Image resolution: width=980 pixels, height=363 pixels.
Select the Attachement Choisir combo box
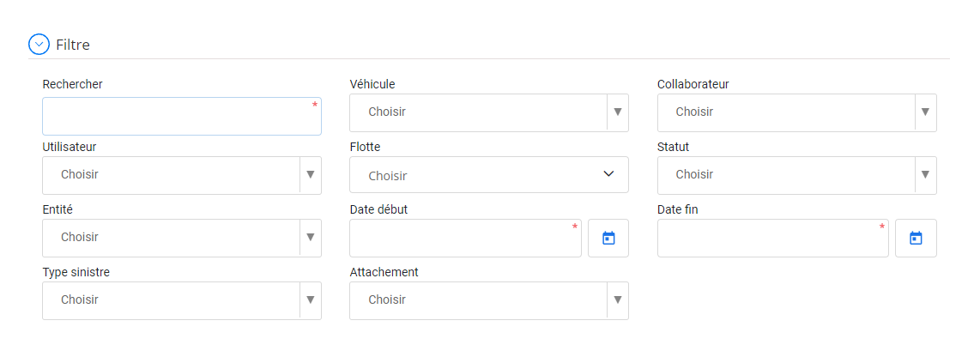pos(489,300)
